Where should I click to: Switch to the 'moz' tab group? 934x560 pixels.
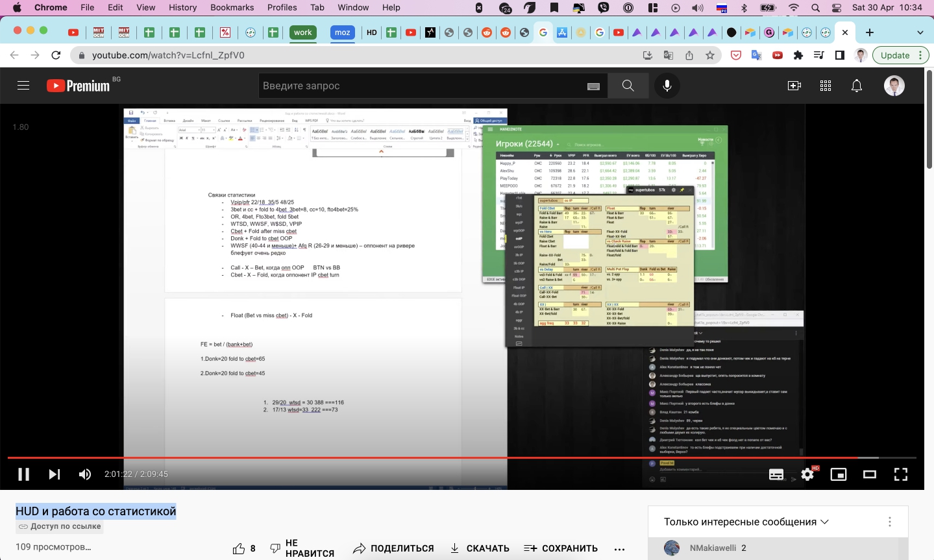[343, 32]
